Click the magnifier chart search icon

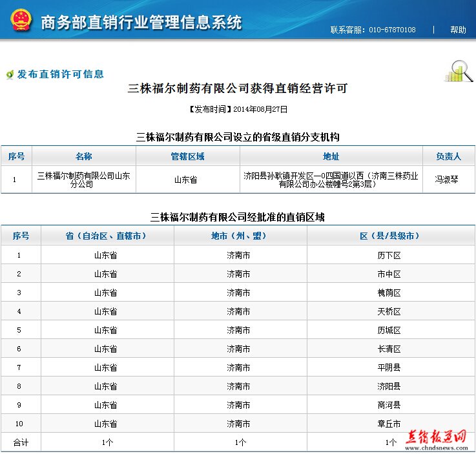tap(459, 71)
